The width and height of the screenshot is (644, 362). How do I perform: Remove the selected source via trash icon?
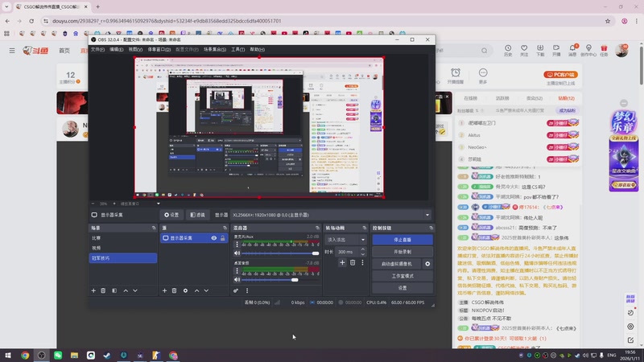click(x=174, y=290)
